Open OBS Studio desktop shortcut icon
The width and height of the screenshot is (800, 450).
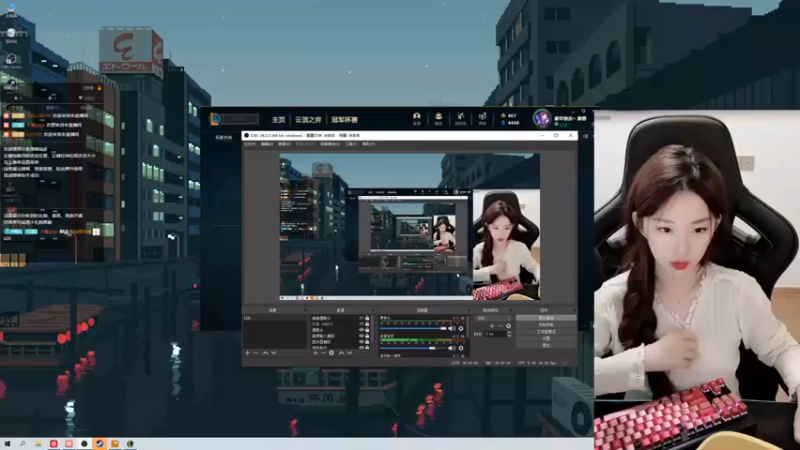pyautogui.click(x=11, y=62)
